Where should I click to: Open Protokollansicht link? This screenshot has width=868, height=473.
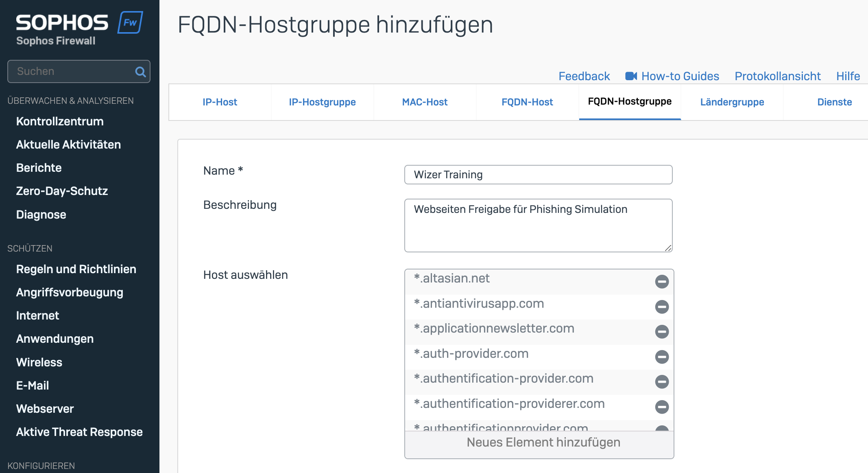tap(777, 76)
